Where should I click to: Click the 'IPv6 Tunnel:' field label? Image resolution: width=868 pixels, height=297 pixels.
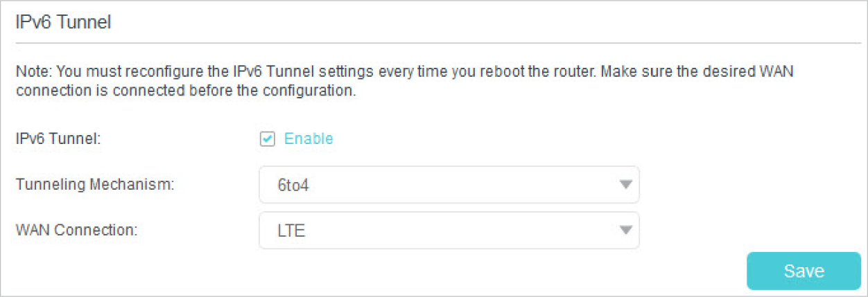pyautogui.click(x=58, y=139)
